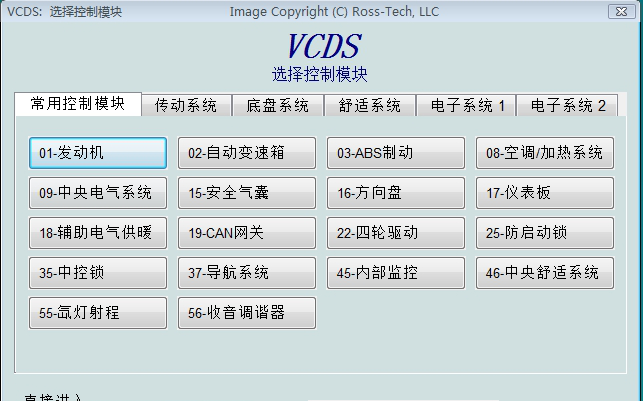Viewport: 643px width, 417px height.
Task: Open the 46-中央舒适系统 module
Action: click(545, 273)
